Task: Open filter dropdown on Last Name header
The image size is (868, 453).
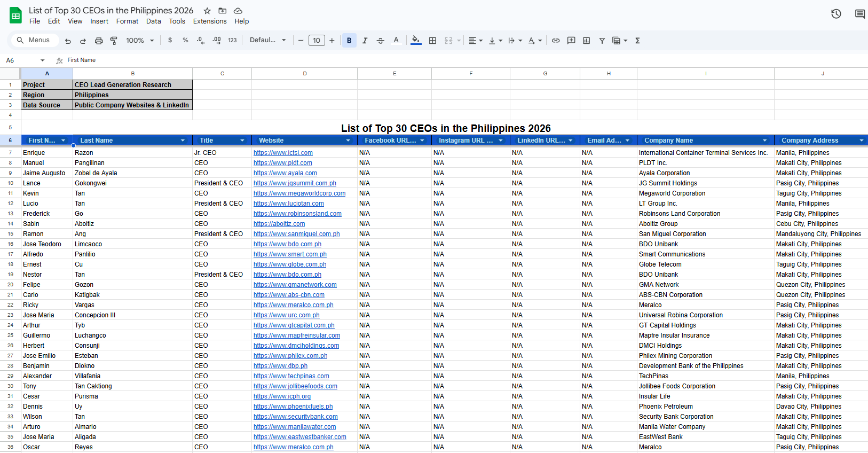Action: pyautogui.click(x=183, y=140)
